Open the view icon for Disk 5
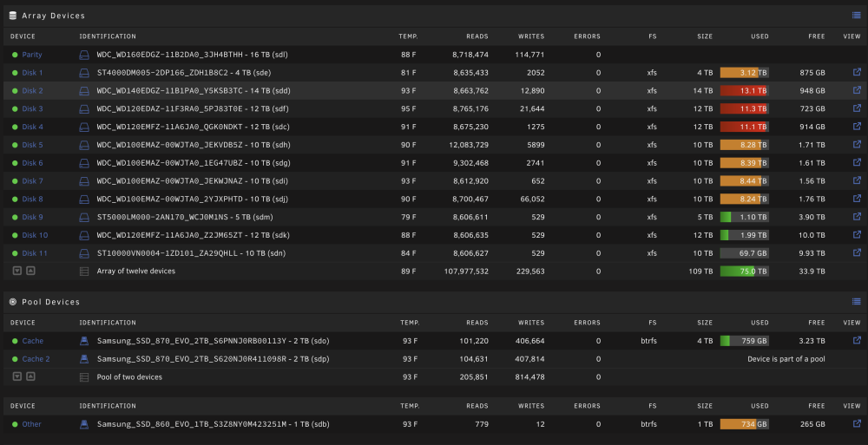 tap(857, 145)
